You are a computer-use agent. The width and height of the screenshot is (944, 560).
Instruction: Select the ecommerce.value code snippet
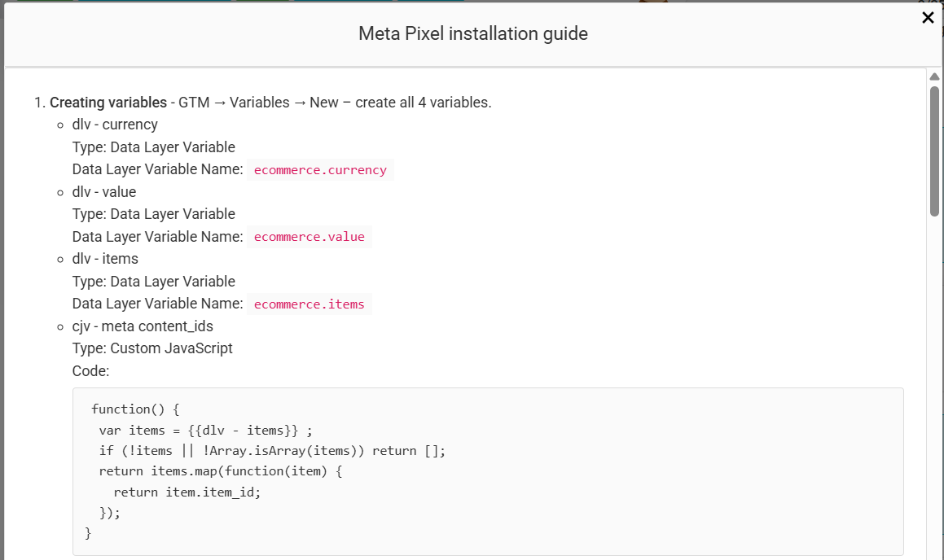pos(310,237)
